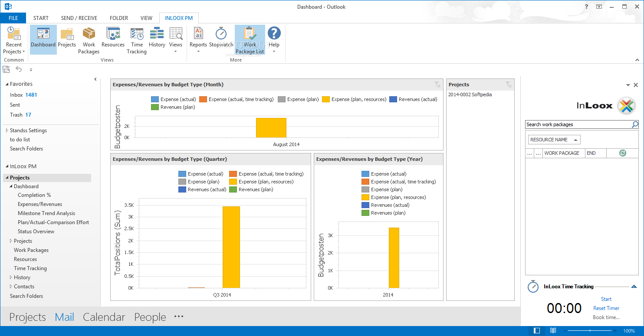This screenshot has height=336, width=644.
Task: Open Time Tracking from the ribbon
Action: point(137,40)
